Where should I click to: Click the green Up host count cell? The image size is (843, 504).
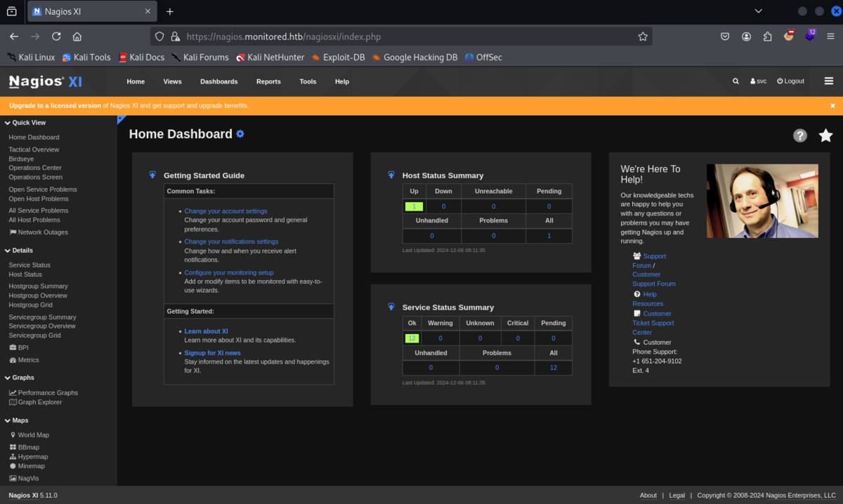(414, 206)
